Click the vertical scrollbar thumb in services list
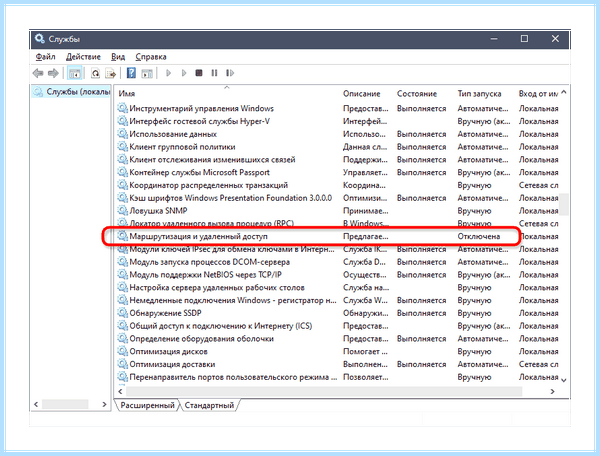Image resolution: width=600 pixels, height=456 pixels. (x=564, y=204)
